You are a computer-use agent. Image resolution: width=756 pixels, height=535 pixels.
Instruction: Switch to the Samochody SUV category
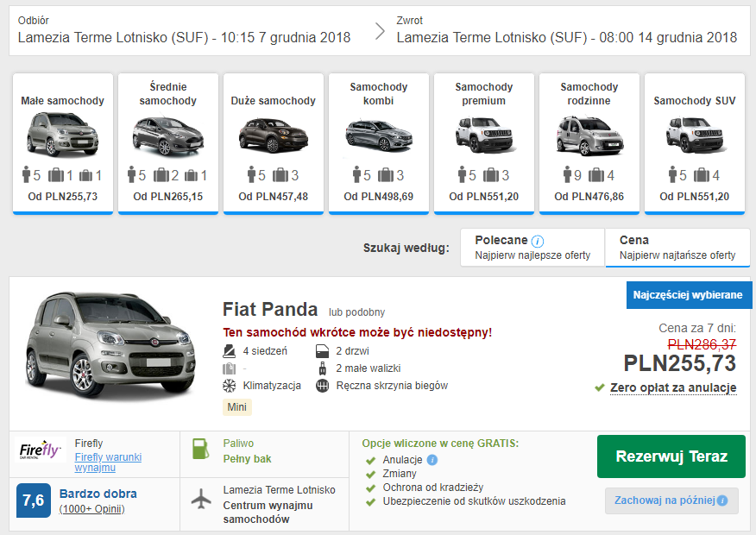694,138
